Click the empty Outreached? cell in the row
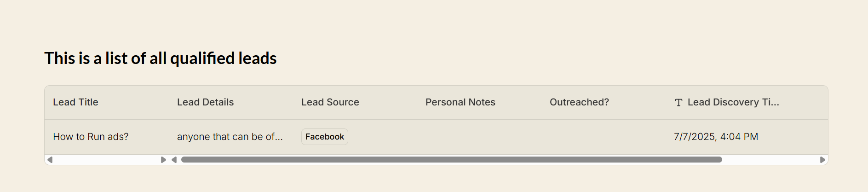This screenshot has width=868, height=192. click(604, 137)
